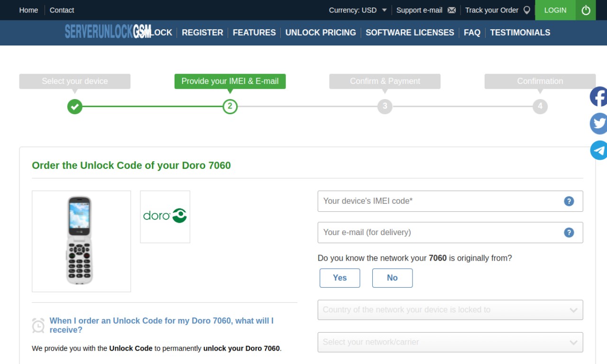Screen dimensions: 607x364
Task: Click the Track your Order link text
Action: click(492, 10)
